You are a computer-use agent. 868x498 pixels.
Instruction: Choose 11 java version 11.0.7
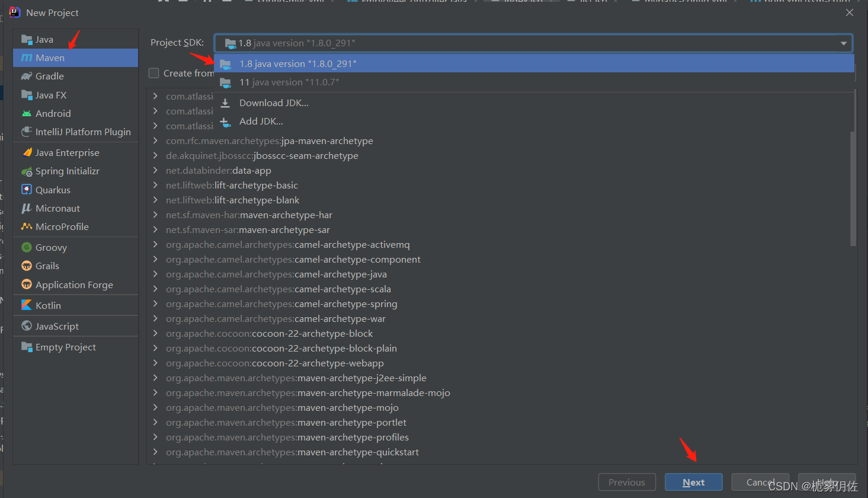coord(534,82)
